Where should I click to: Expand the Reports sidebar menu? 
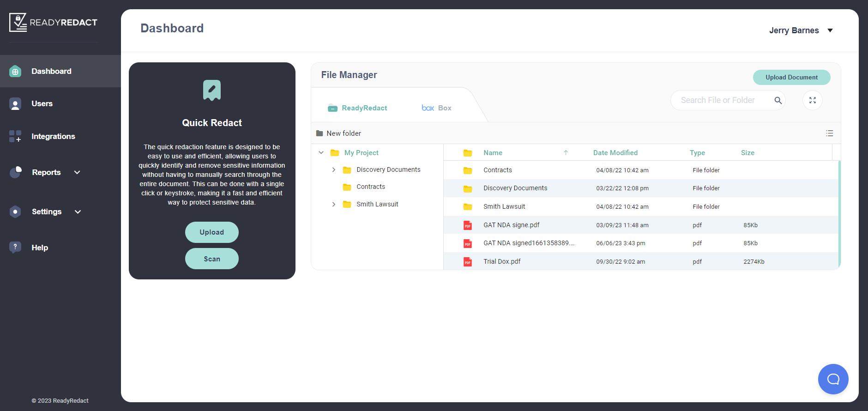77,172
